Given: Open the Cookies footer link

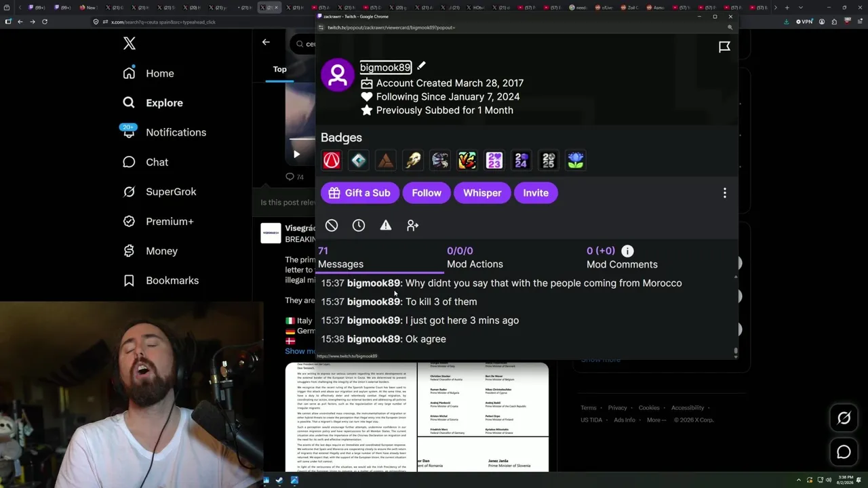Looking at the screenshot, I should click(649, 408).
